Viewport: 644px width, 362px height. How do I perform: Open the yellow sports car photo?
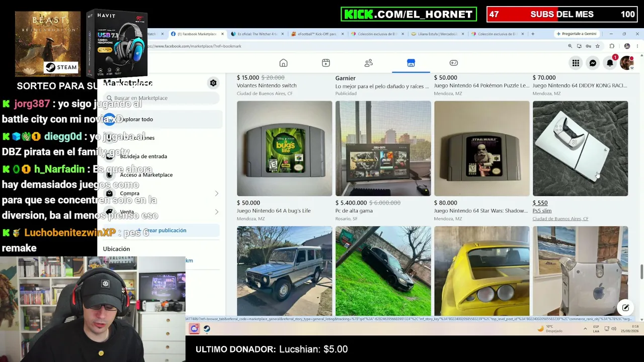point(482,271)
